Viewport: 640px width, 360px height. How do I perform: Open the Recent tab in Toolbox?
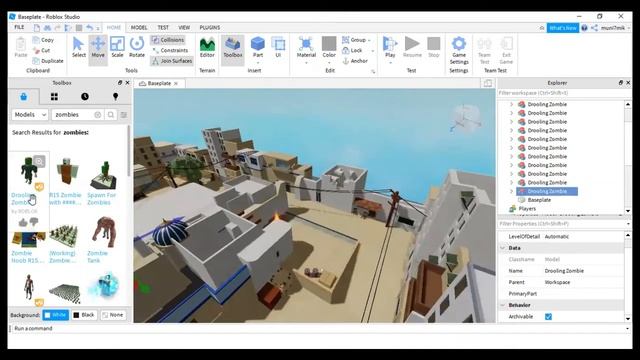85,97
